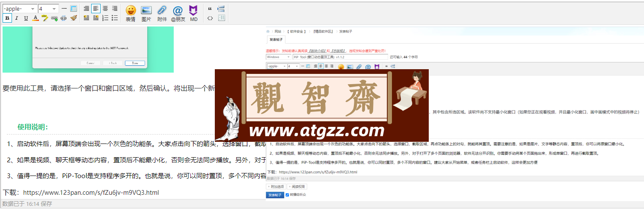The height and width of the screenshot is (211, 644).
Task: Click the dialog screenshot image in the editor
Action: [88, 50]
